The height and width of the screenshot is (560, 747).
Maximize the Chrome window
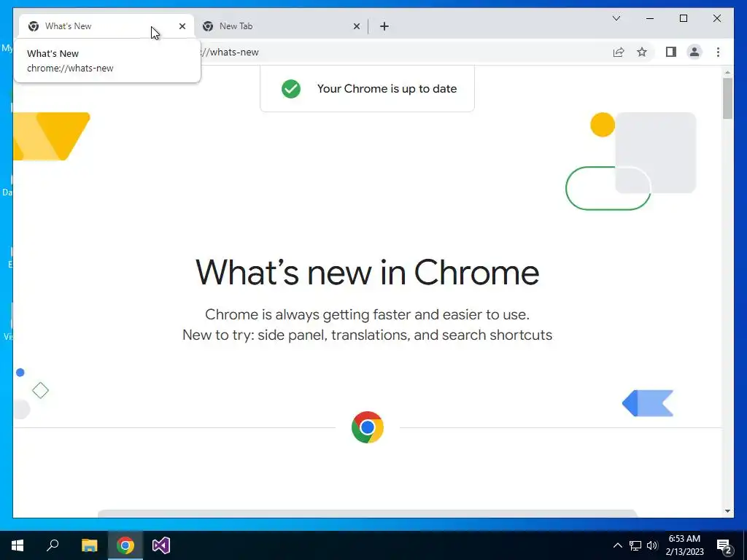[683, 18]
